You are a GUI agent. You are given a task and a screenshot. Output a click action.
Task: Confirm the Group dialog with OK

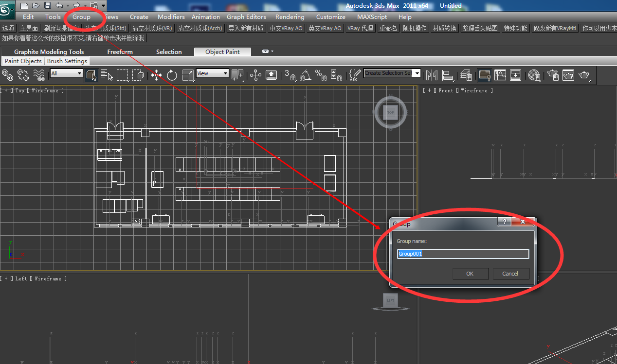pos(470,274)
